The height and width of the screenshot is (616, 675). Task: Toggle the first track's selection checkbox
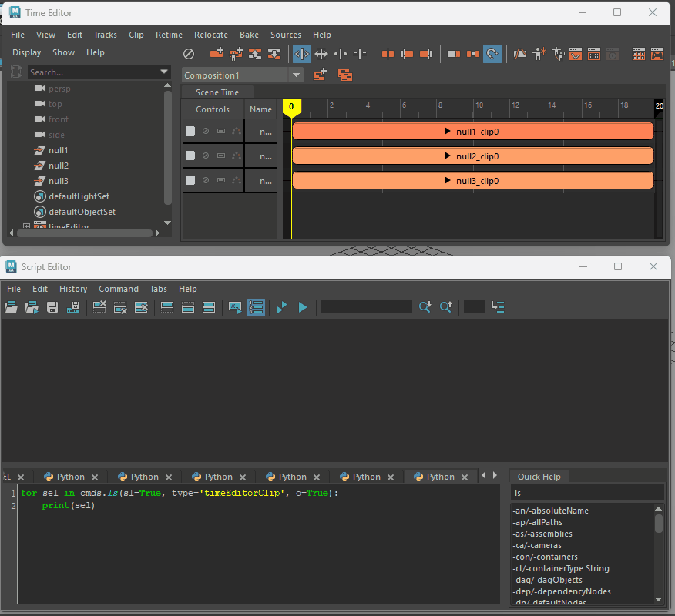coord(190,131)
